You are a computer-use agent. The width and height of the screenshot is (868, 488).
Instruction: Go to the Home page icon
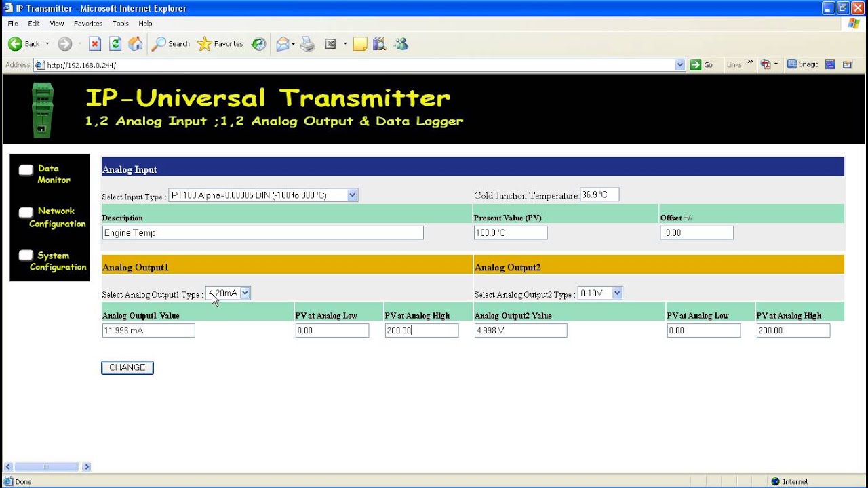[x=136, y=44]
